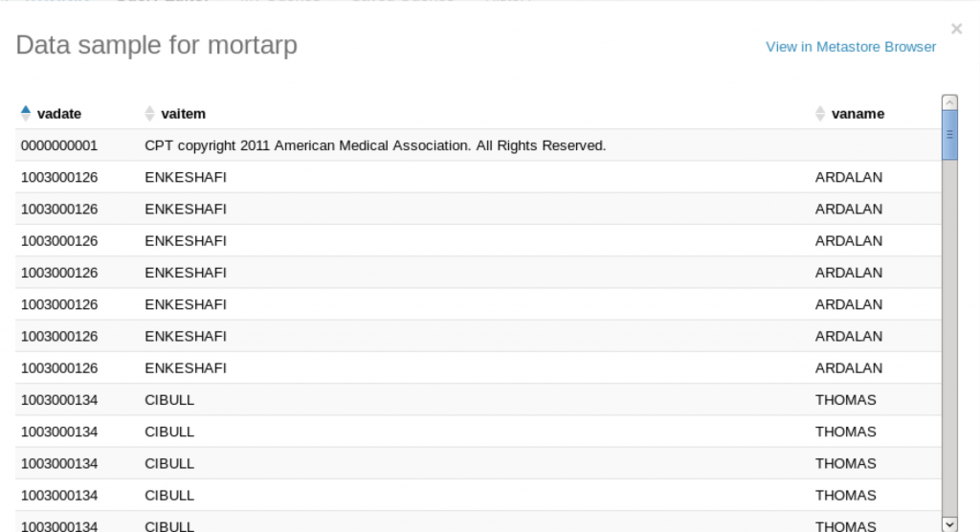The width and height of the screenshot is (980, 532).
Task: Click the vaname column header label
Action: pos(857,114)
